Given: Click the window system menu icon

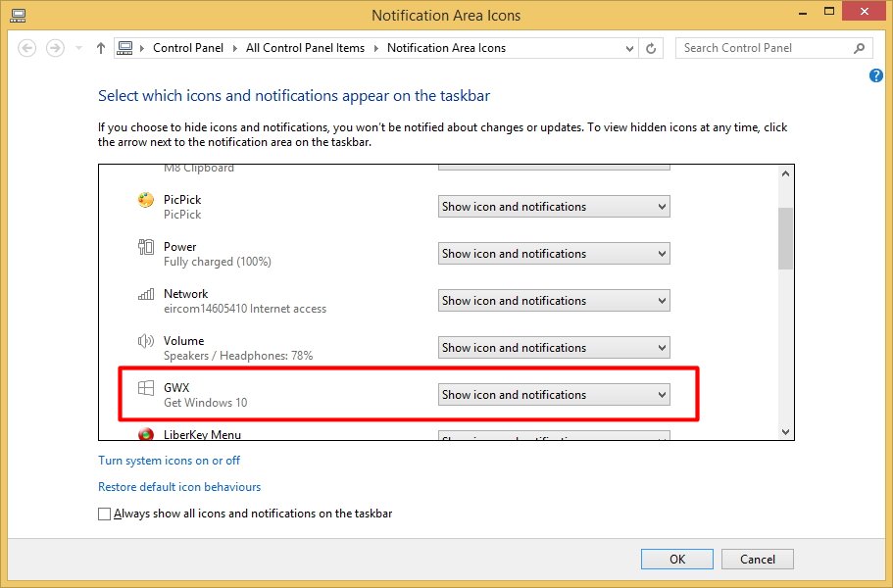Looking at the screenshot, I should click(x=18, y=16).
